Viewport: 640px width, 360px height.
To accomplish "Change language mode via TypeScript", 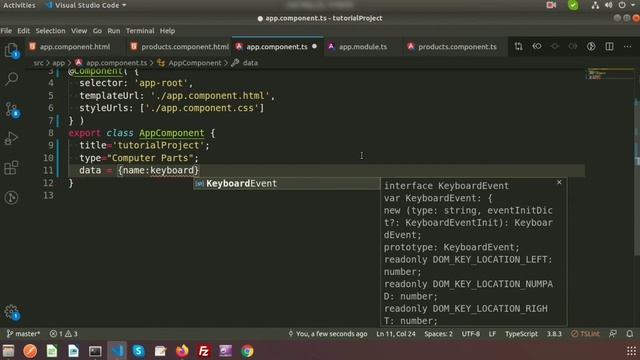I will click(521, 334).
